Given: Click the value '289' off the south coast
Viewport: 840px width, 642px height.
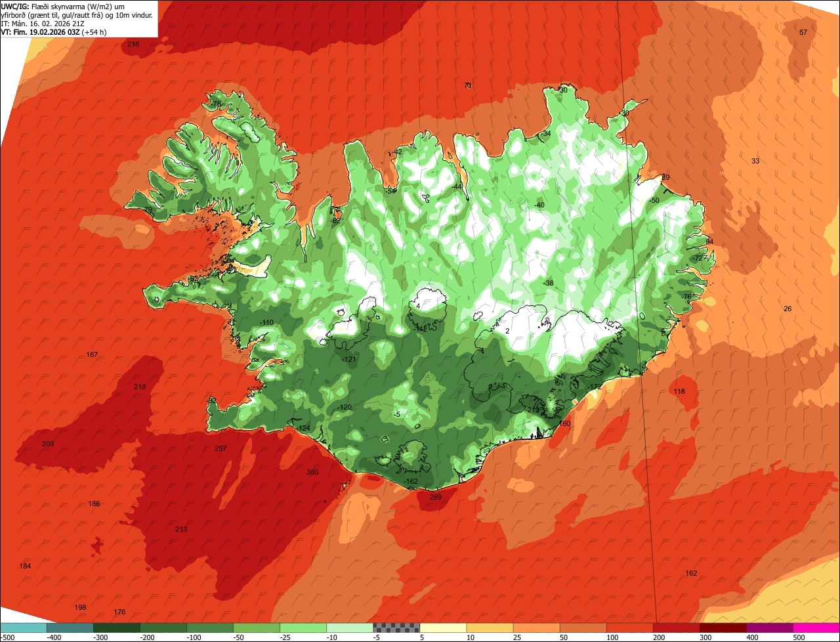Looking at the screenshot, I should pyautogui.click(x=436, y=497).
